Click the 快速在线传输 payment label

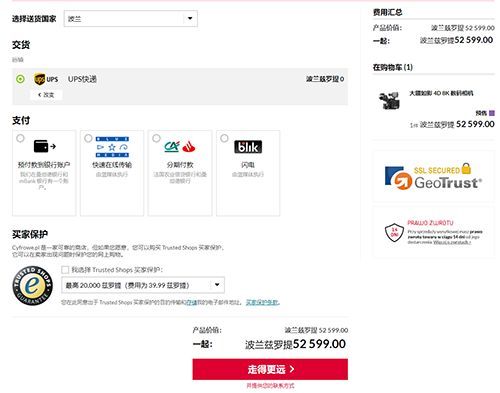pyautogui.click(x=112, y=165)
